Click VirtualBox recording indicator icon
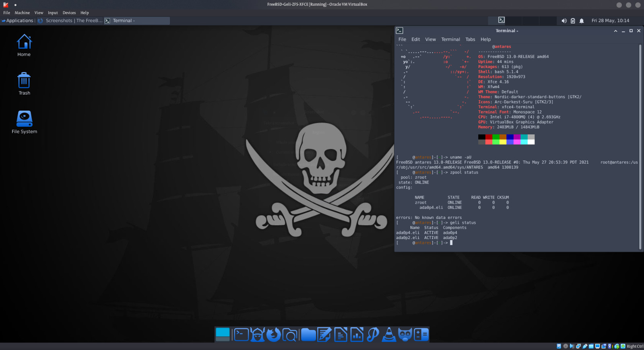 (x=604, y=346)
